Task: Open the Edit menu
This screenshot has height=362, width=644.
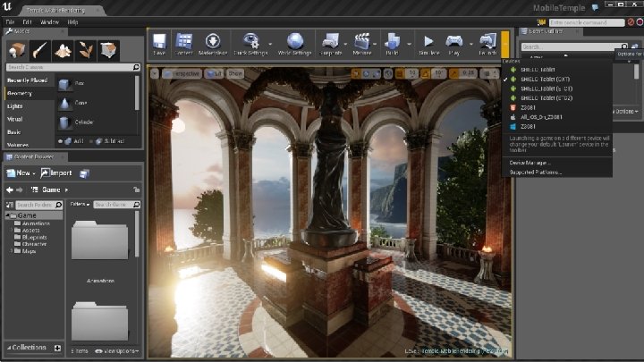Action: point(27,22)
